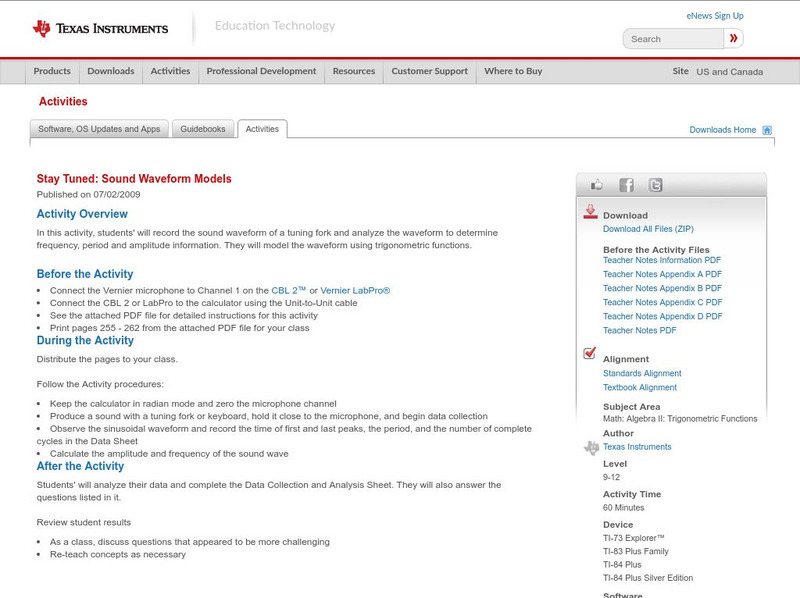The image size is (800, 598).
Task: Change the site region US and Canada
Action: tap(730, 72)
